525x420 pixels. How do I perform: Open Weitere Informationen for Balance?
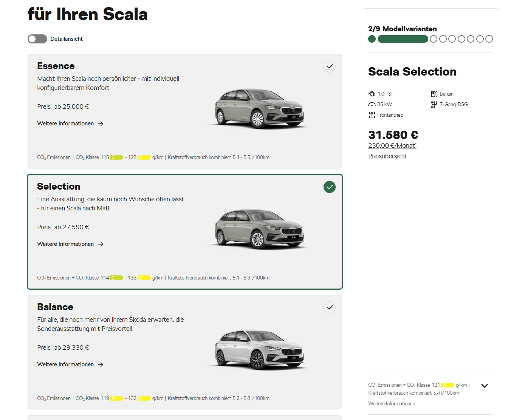click(x=65, y=364)
